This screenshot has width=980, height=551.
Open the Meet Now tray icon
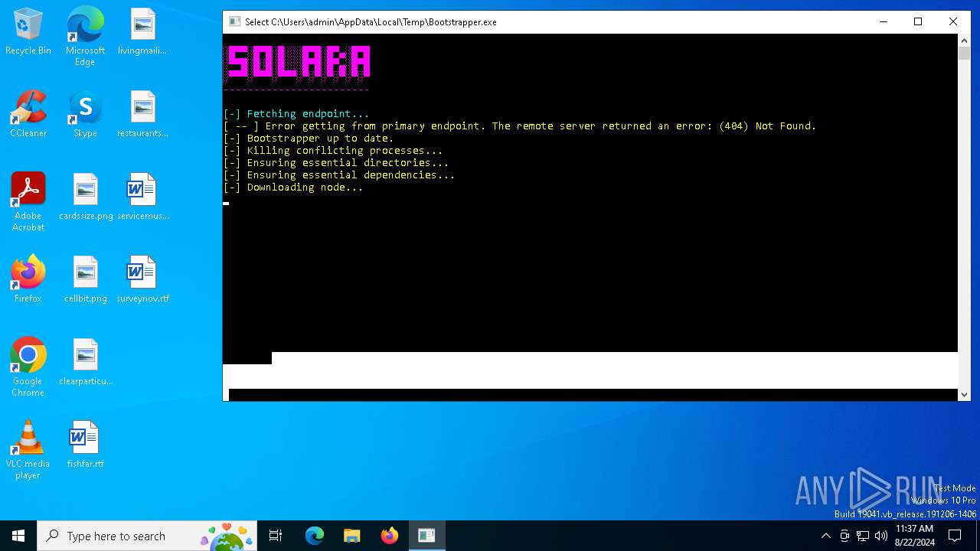click(844, 536)
